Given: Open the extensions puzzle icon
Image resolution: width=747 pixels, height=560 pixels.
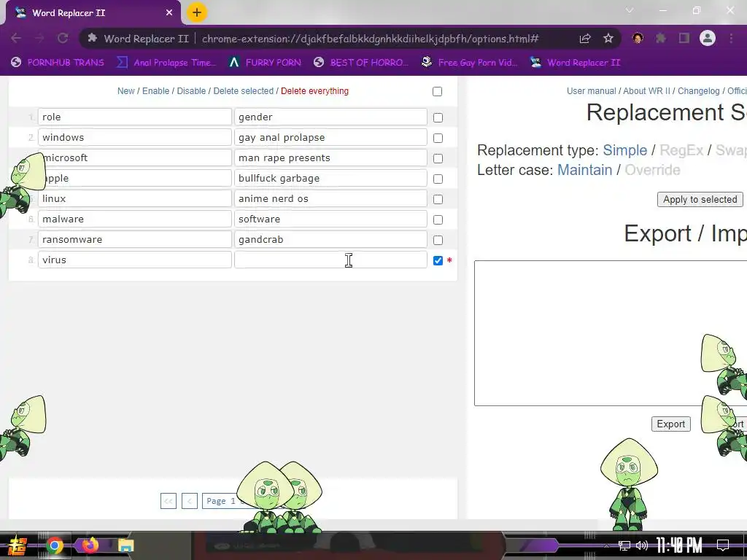Looking at the screenshot, I should (x=661, y=38).
